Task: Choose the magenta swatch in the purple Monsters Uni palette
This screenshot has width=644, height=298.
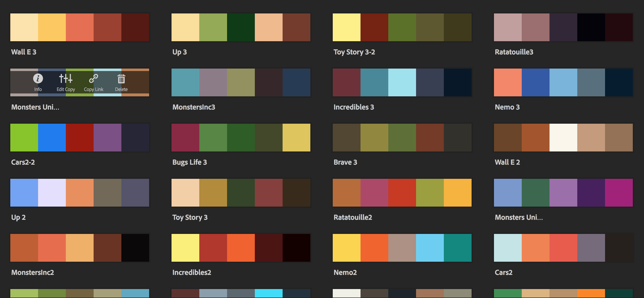Action: pos(619,193)
